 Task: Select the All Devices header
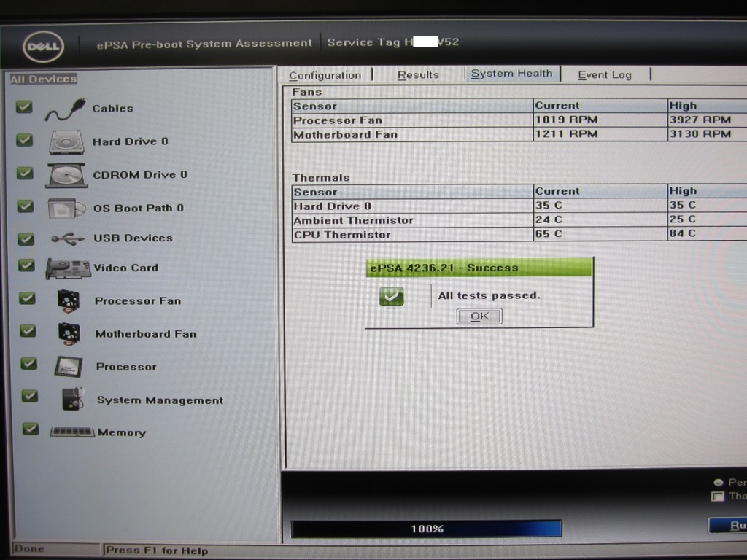(x=43, y=79)
